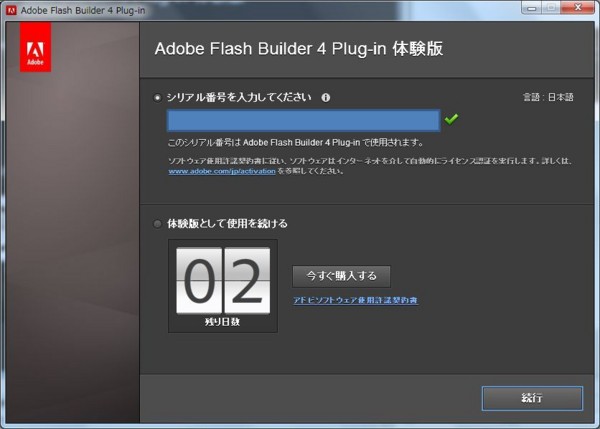The image size is (600, 429).
Task: Open the serial number info icon
Action: click(326, 98)
